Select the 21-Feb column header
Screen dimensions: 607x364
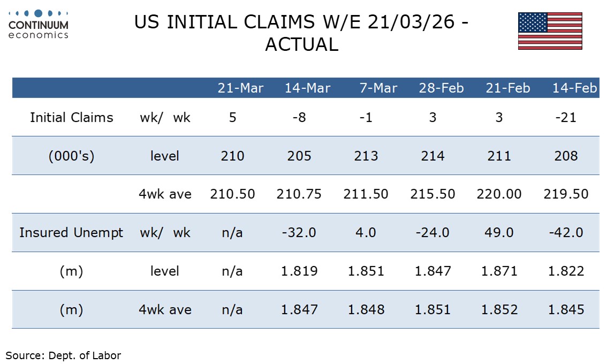pos(507,88)
